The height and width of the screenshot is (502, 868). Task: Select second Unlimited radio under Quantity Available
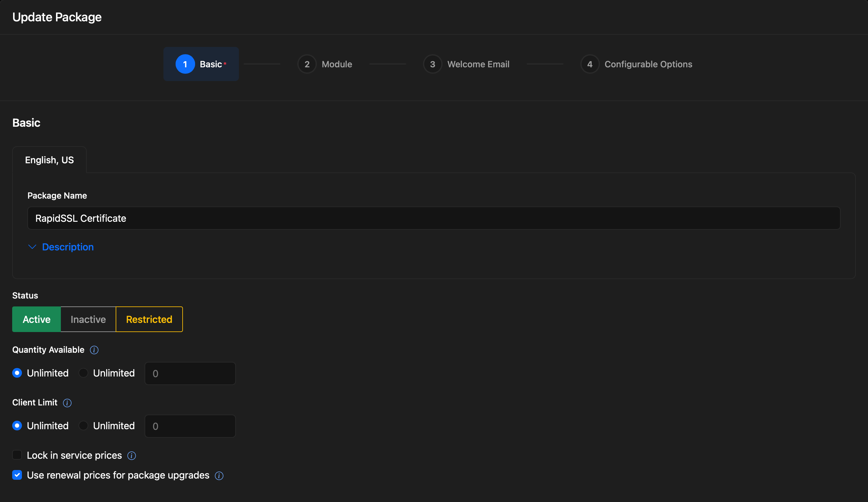point(83,373)
